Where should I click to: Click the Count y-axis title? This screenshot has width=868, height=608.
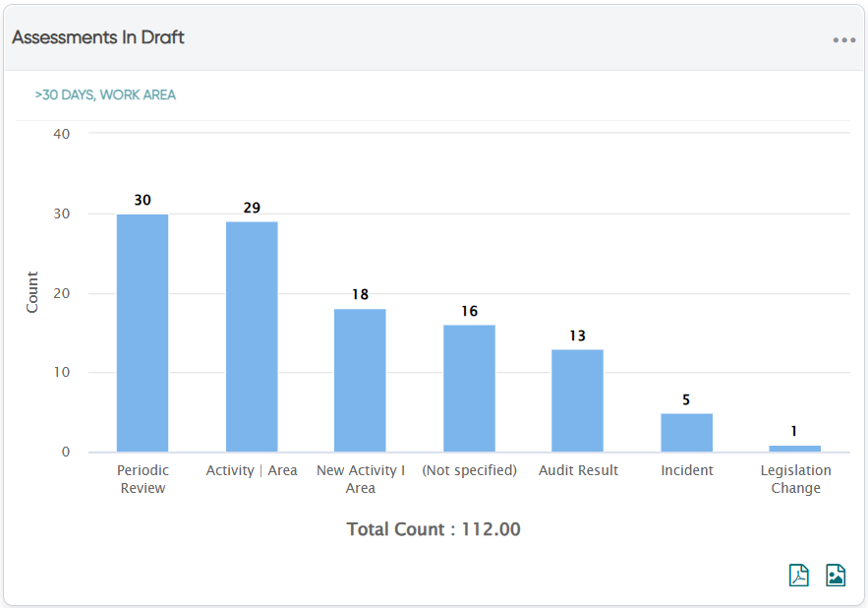pyautogui.click(x=32, y=292)
